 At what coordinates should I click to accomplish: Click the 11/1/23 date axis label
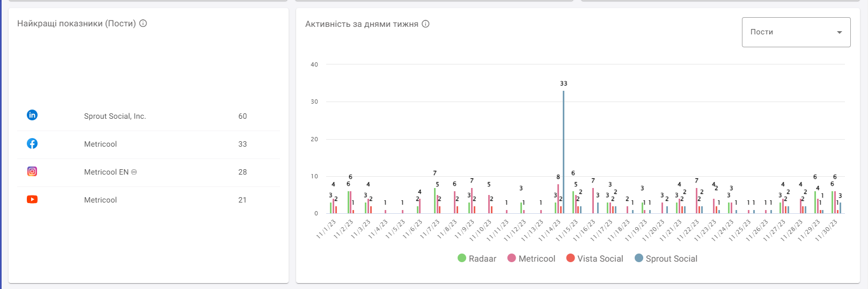click(x=326, y=229)
